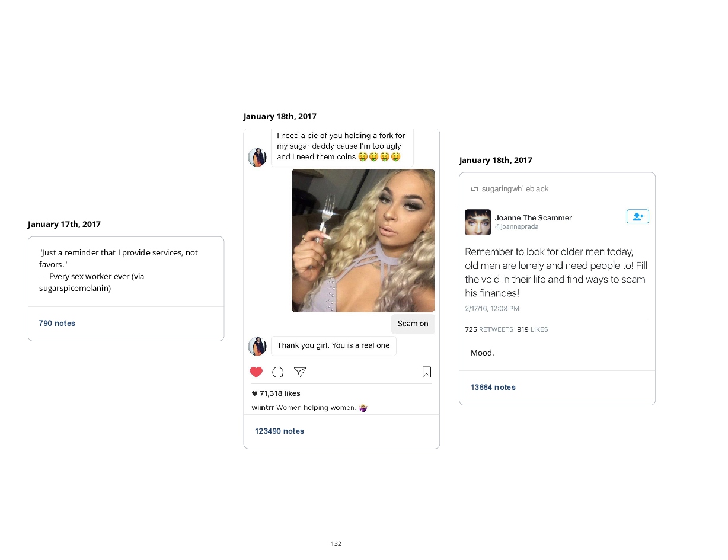Open the 790 notes link
728x560 pixels.
pyautogui.click(x=57, y=324)
